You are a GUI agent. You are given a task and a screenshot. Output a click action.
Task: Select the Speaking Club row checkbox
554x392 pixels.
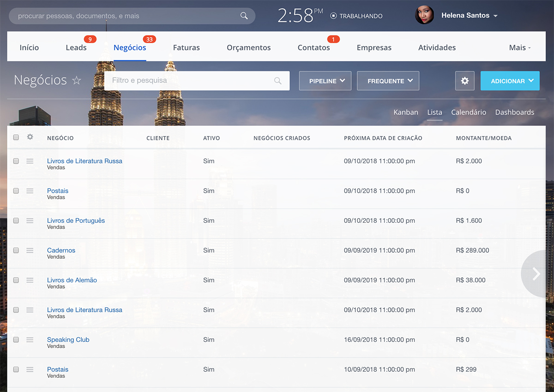[16, 340]
